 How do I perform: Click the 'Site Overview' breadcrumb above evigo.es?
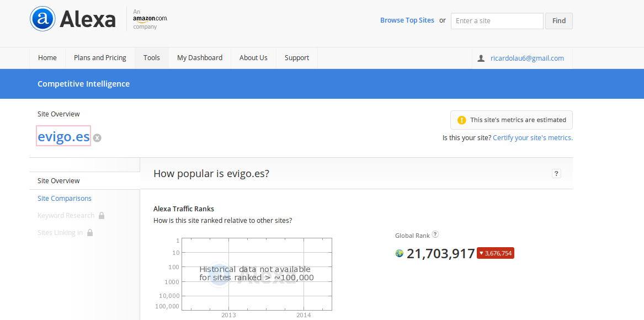pos(58,114)
